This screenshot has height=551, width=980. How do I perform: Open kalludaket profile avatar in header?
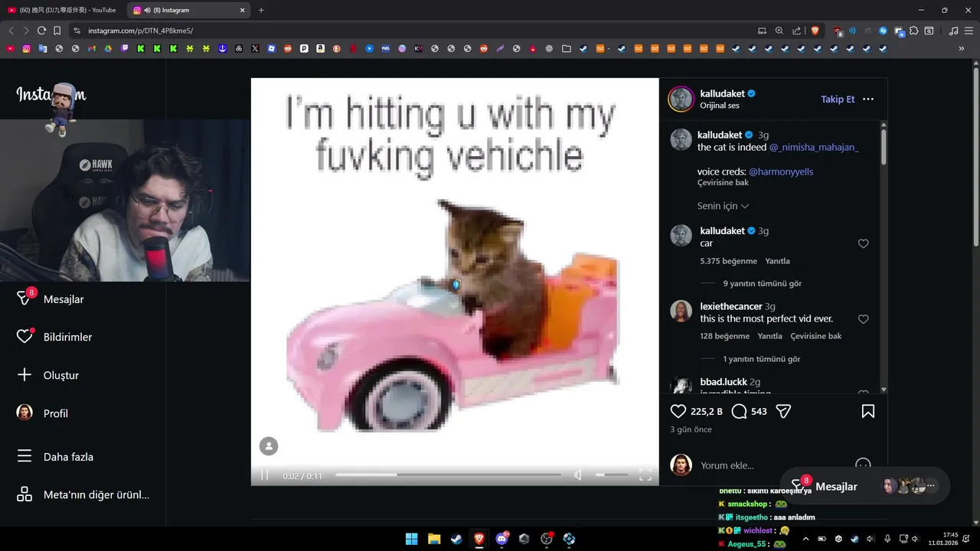[x=681, y=99]
